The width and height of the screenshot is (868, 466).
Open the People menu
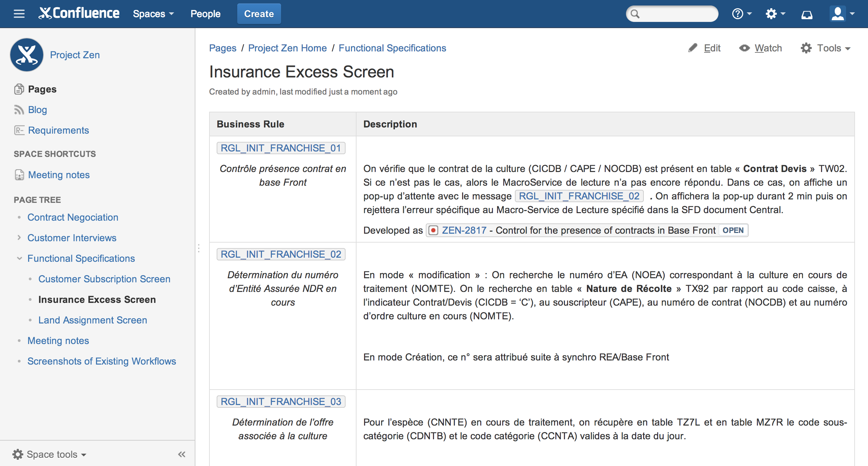205,14
